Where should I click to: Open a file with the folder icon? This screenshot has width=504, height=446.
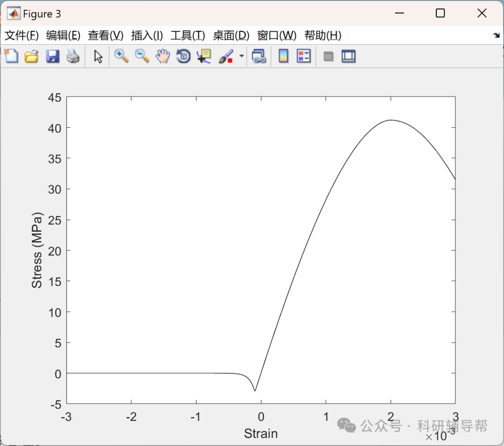point(32,56)
